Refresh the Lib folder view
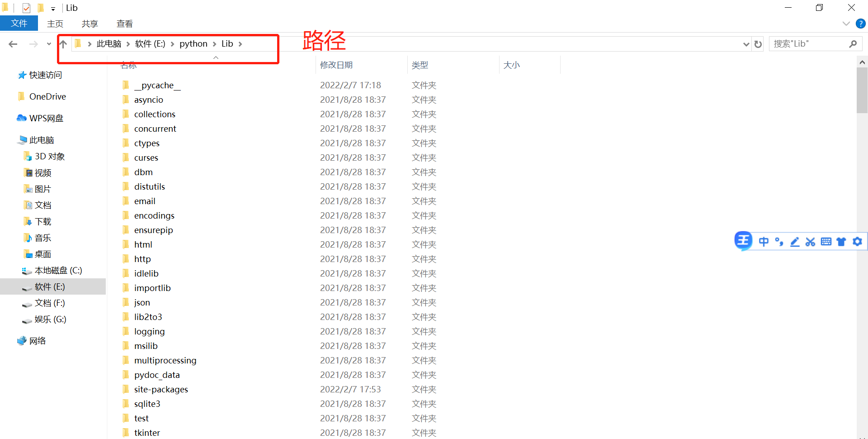868x439 pixels. tap(758, 44)
